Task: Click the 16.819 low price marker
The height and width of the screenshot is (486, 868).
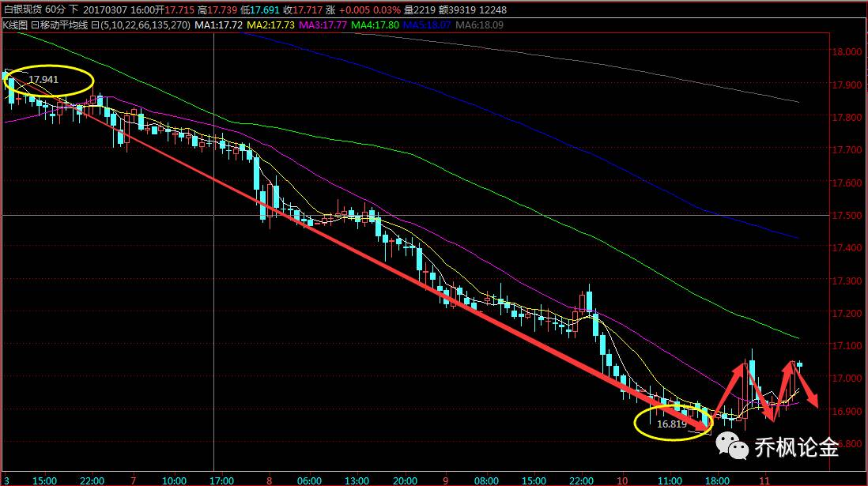Action: coord(671,424)
